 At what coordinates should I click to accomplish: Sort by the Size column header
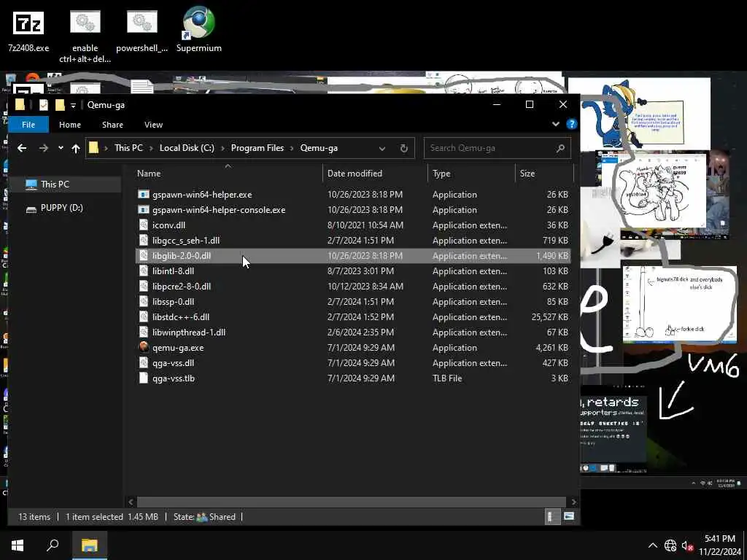coord(544,174)
